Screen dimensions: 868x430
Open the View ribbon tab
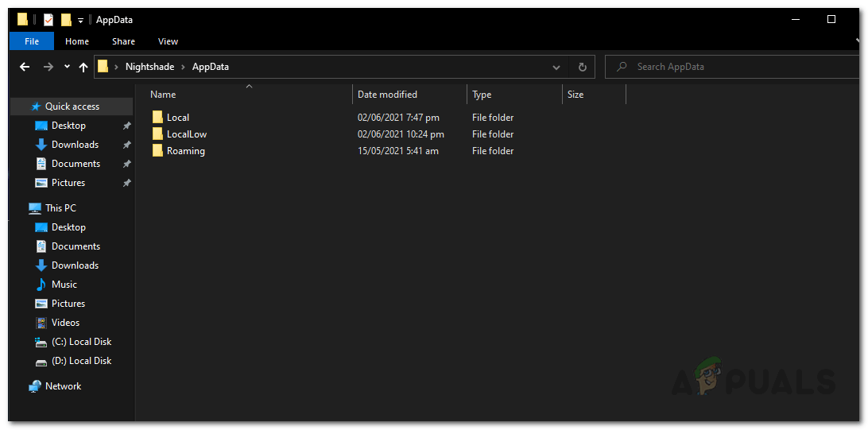point(168,41)
